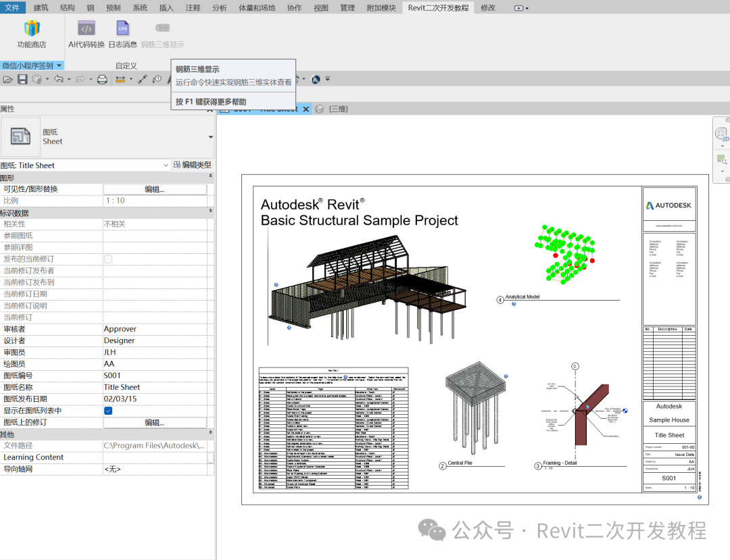The width and height of the screenshot is (730, 560).
Task: Edit the 图纸名称 Title Sheet field
Action: (155, 387)
